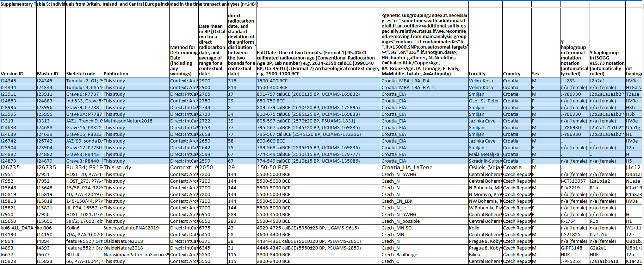This screenshot has width=644, height=265.
Task: Click ISOGG haplogroup cell 'I2a1b1a2'
Action: click(x=607, y=181)
